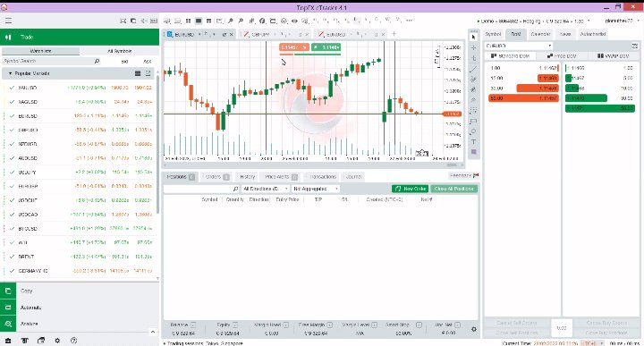The width and height of the screenshot is (644, 346).
Task: Click the green chart Buy price button
Action: tap(326, 47)
